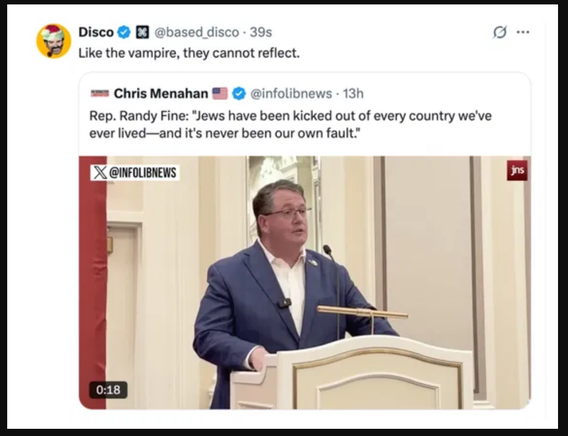This screenshot has width=568, height=436.
Task: Open the quoted post text about Rep. Randy Fine
Action: point(291,124)
